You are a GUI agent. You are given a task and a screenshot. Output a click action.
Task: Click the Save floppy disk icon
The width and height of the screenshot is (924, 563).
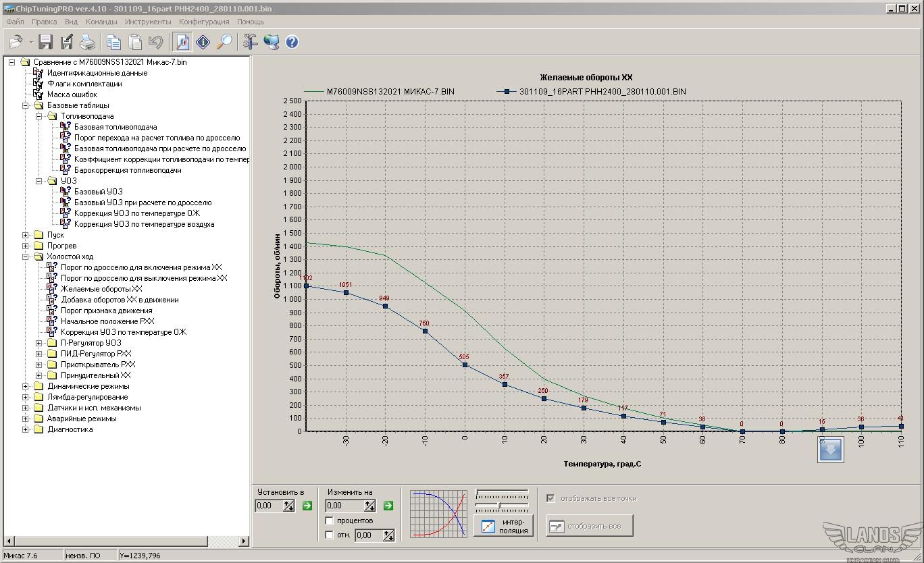click(x=45, y=42)
